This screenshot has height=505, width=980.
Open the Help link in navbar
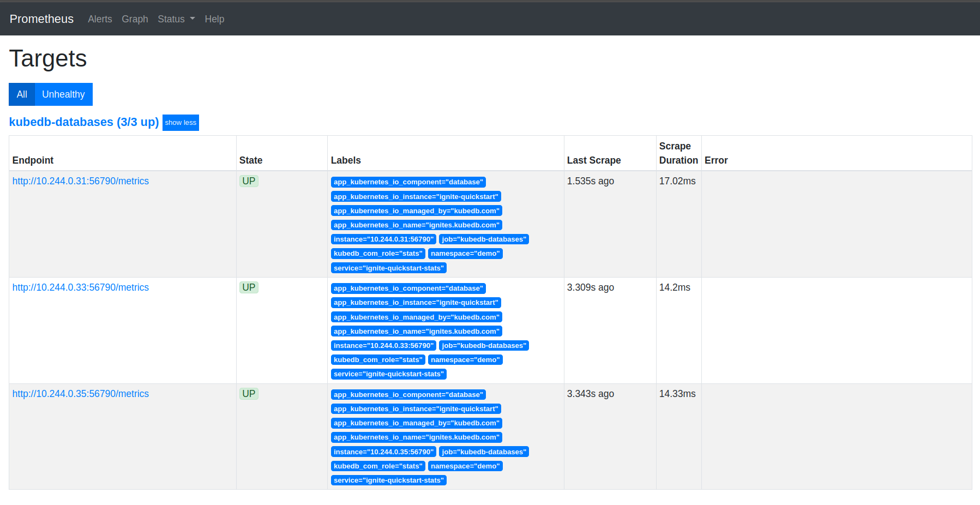(214, 19)
